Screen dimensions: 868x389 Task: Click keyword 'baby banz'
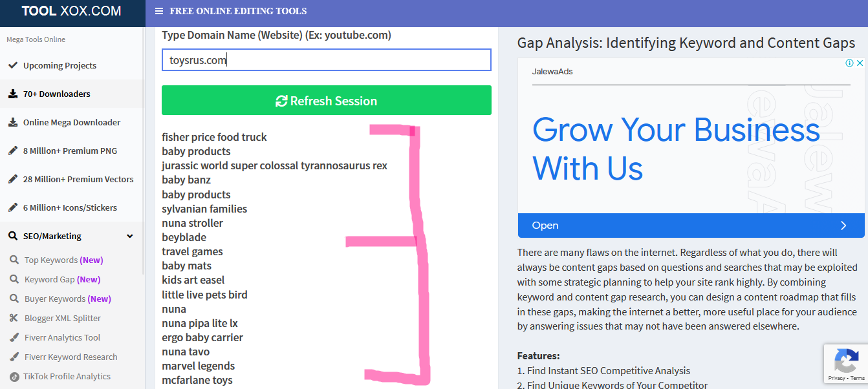(186, 180)
